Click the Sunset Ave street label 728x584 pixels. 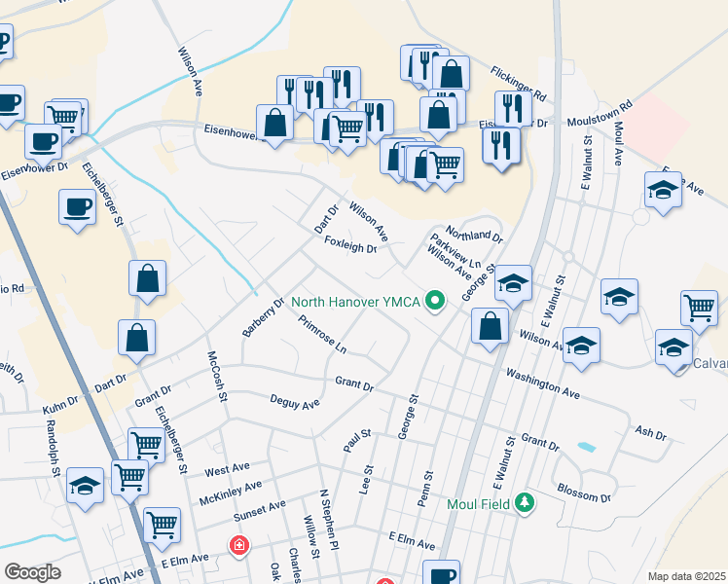(x=259, y=510)
